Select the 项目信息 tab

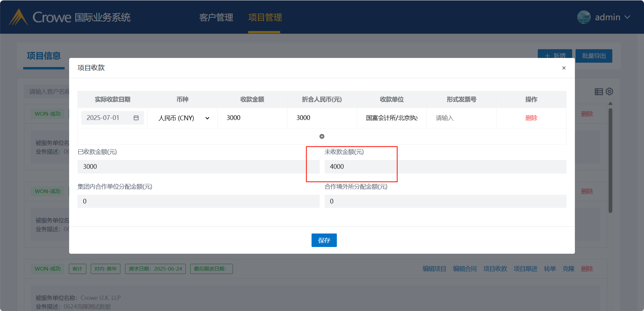[x=44, y=56]
